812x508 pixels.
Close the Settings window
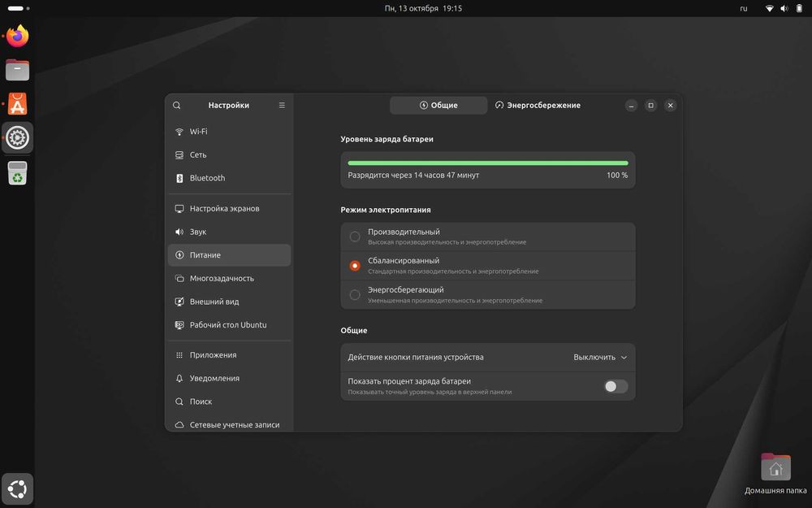pyautogui.click(x=671, y=105)
